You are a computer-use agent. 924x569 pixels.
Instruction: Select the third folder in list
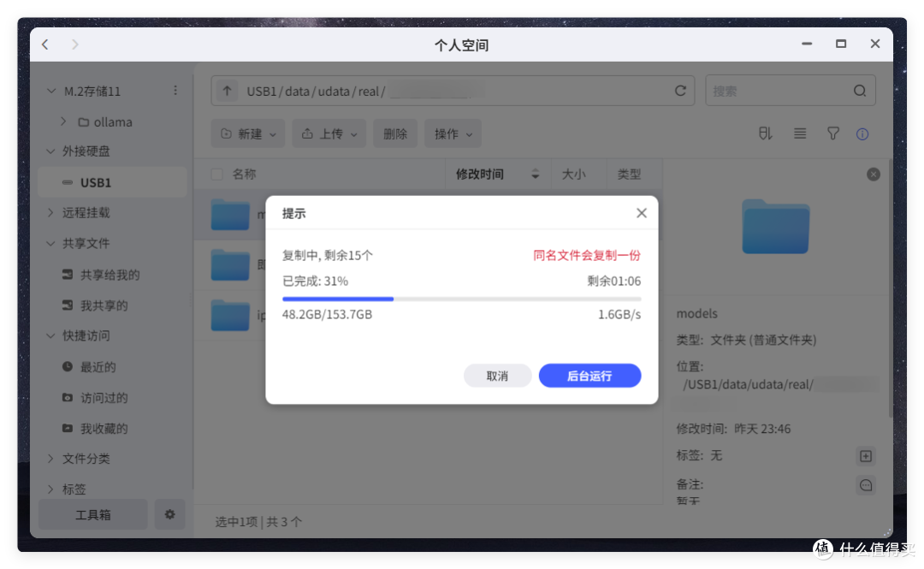point(230,315)
